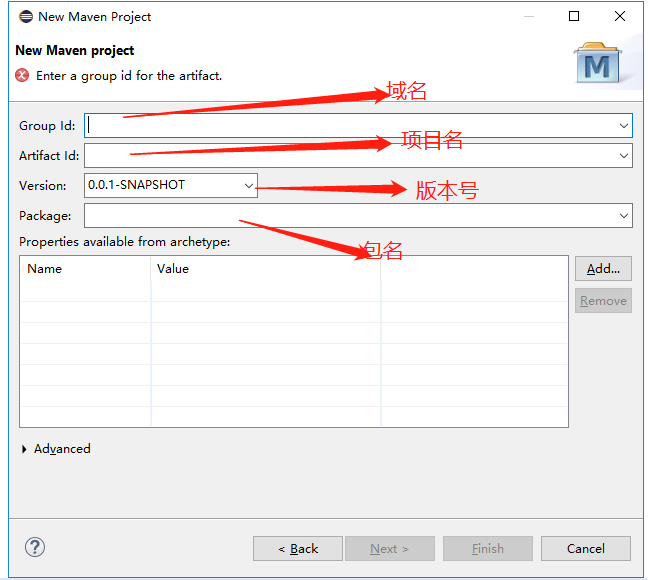
Task: Open the Group Id dropdown arrow
Action: (x=624, y=126)
